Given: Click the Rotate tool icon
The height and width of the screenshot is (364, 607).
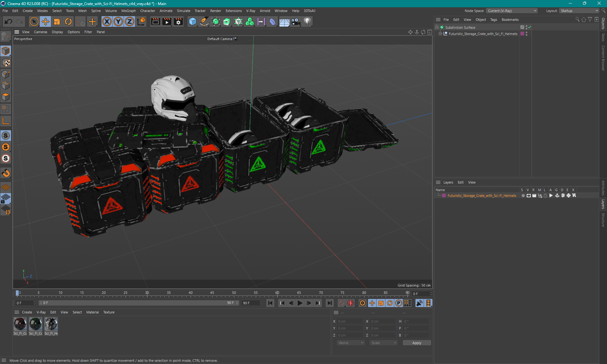Looking at the screenshot, I should (68, 21).
